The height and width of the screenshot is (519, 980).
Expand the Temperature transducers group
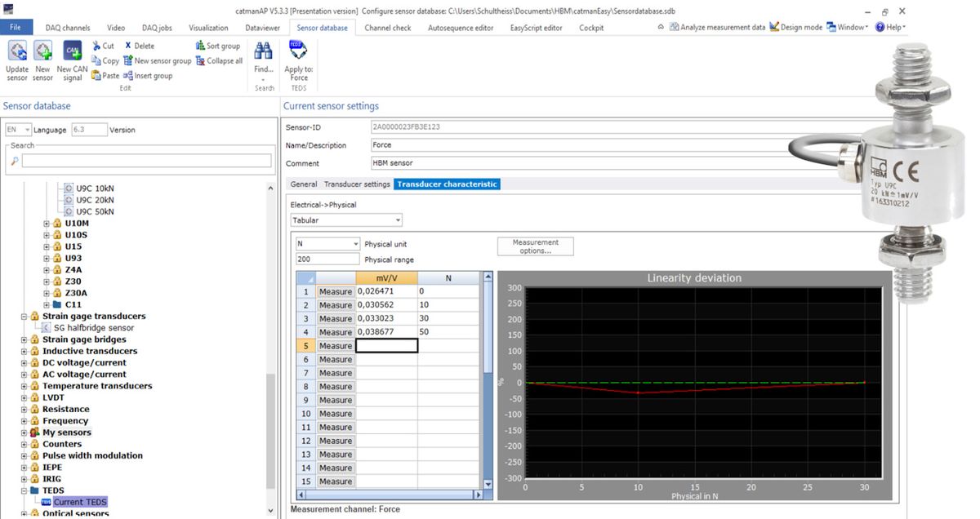pyautogui.click(x=24, y=386)
